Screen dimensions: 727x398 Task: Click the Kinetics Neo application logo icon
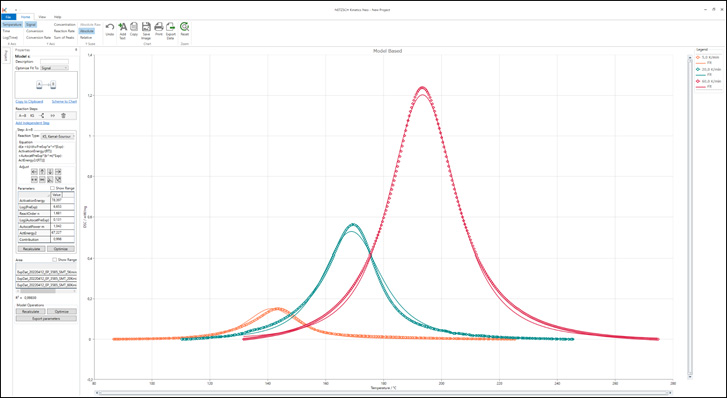point(5,9)
